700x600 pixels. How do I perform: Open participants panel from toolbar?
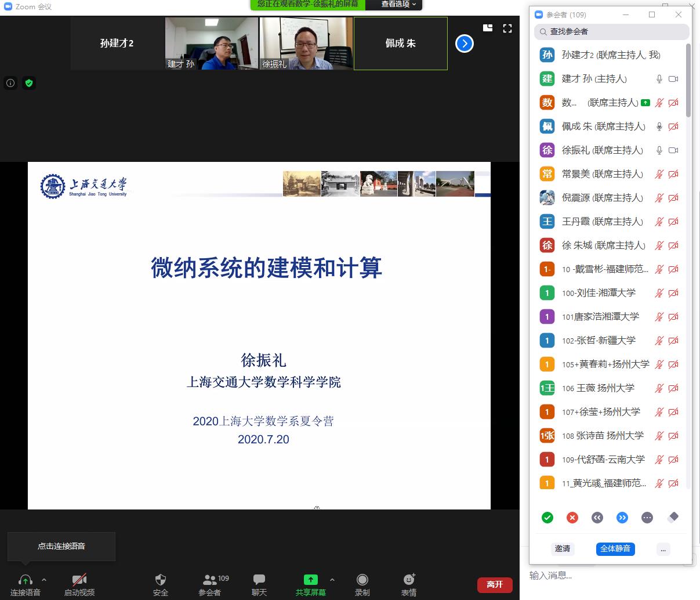click(209, 584)
